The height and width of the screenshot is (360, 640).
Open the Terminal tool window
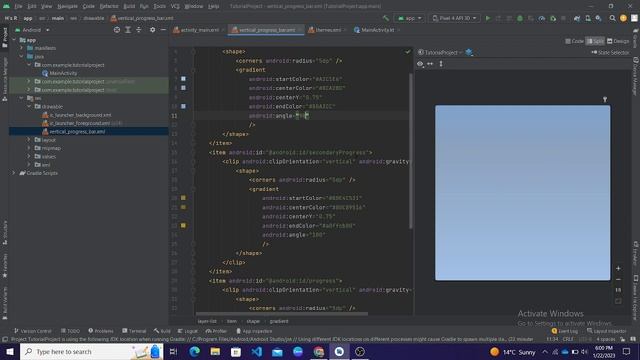pyautogui.click(x=134, y=331)
